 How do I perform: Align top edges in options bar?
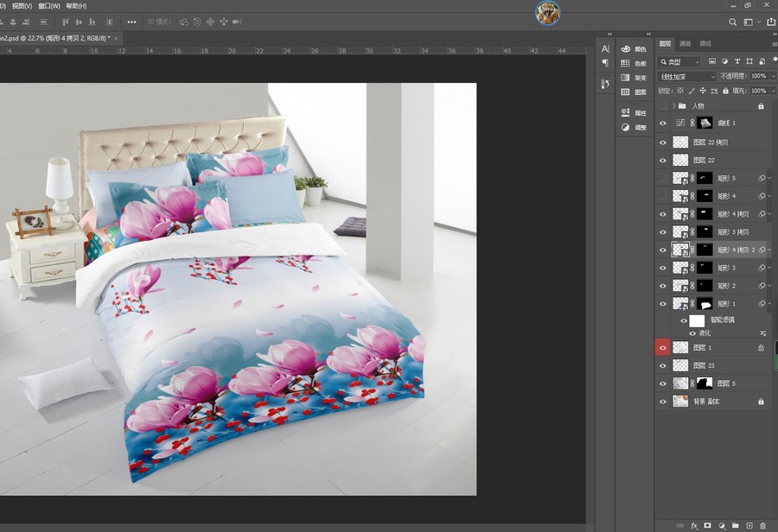pos(65,22)
